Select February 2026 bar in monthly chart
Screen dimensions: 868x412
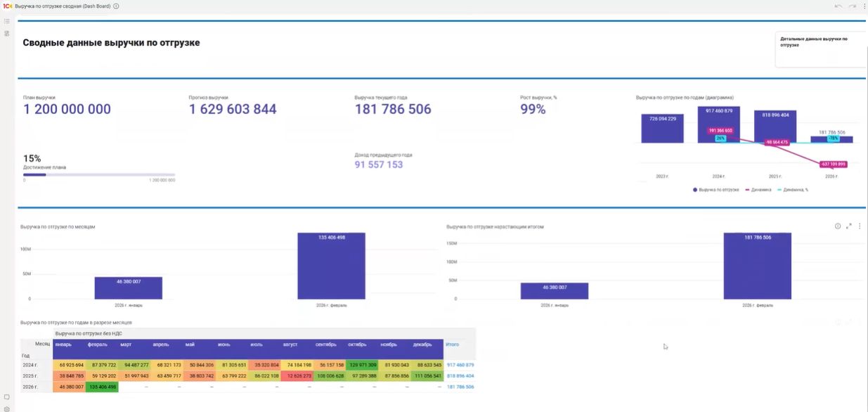(x=331, y=266)
